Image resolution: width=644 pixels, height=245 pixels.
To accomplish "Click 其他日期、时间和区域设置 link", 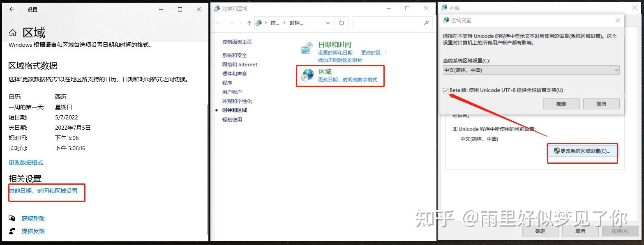I will 43,191.
